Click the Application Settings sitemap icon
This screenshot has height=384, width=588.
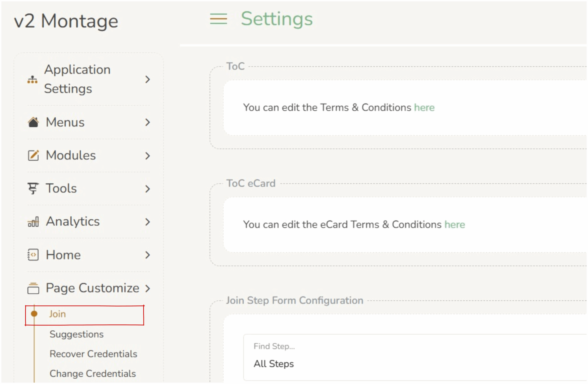click(x=32, y=79)
